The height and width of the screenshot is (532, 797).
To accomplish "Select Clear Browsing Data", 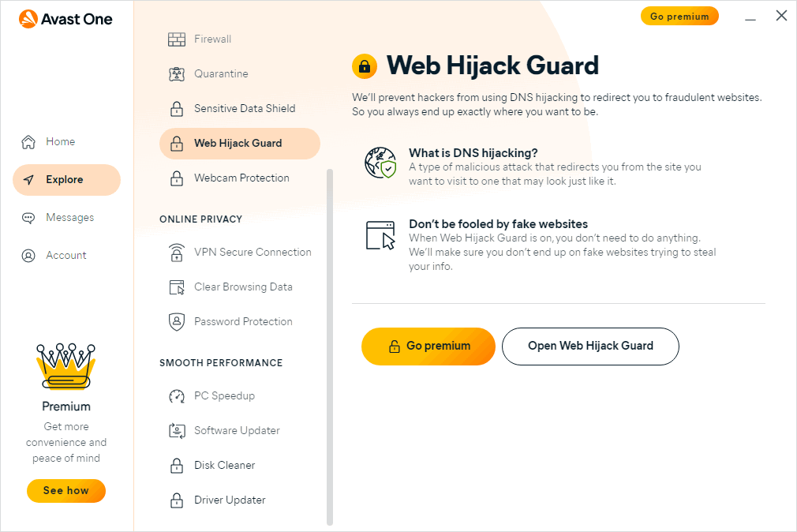I will [x=240, y=287].
